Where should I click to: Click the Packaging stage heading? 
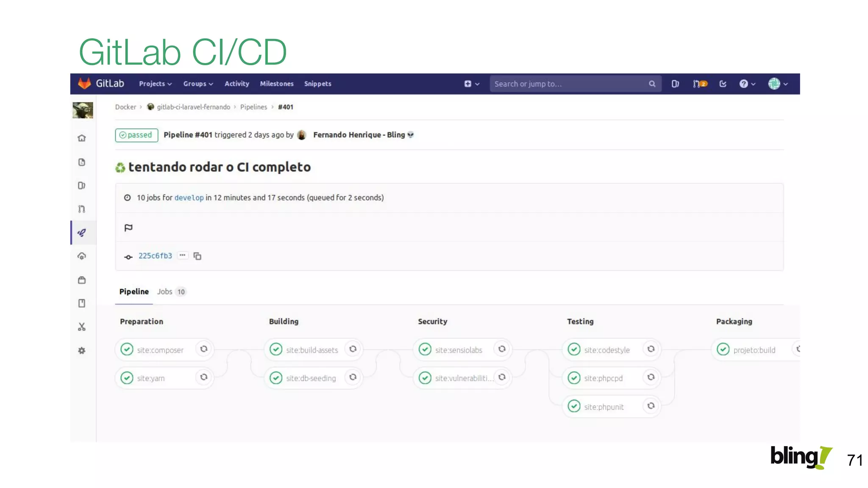[734, 322]
